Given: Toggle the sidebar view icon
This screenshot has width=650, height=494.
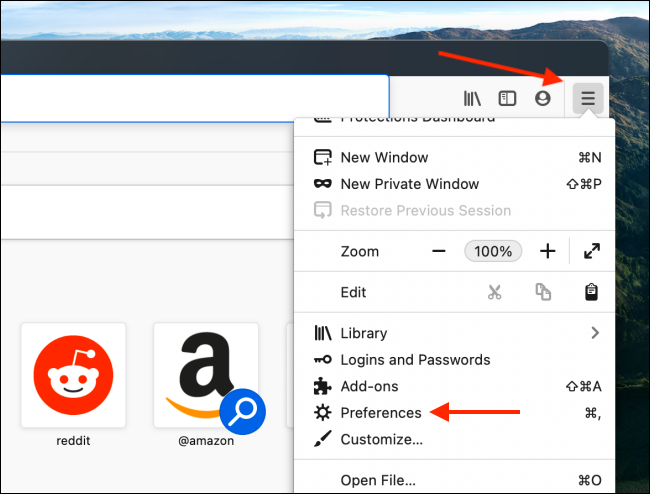Looking at the screenshot, I should [508, 98].
